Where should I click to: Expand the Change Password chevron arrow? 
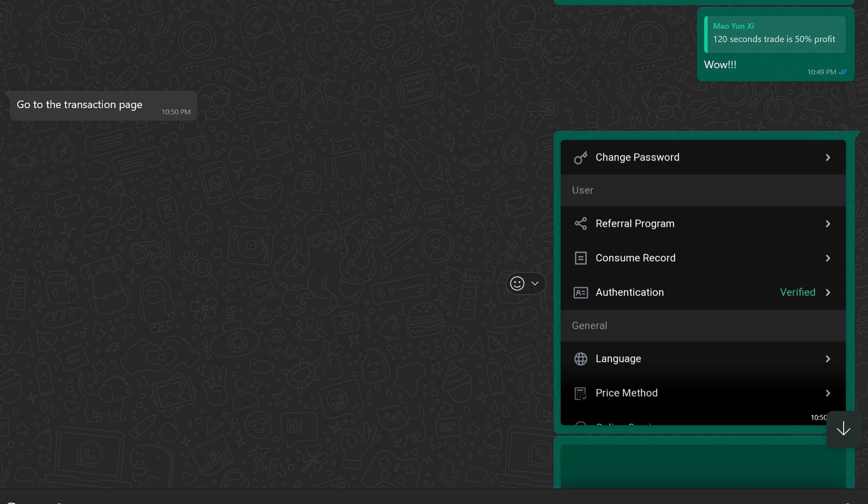(828, 158)
